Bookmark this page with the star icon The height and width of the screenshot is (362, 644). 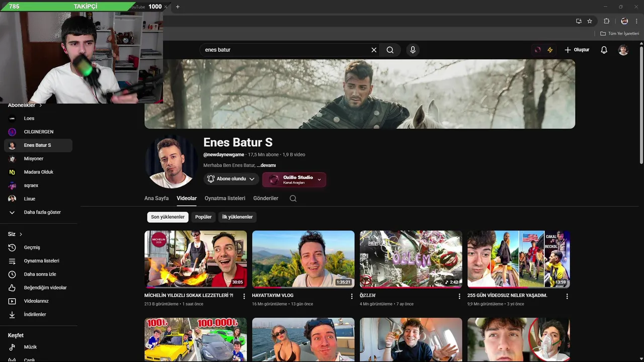point(590,21)
